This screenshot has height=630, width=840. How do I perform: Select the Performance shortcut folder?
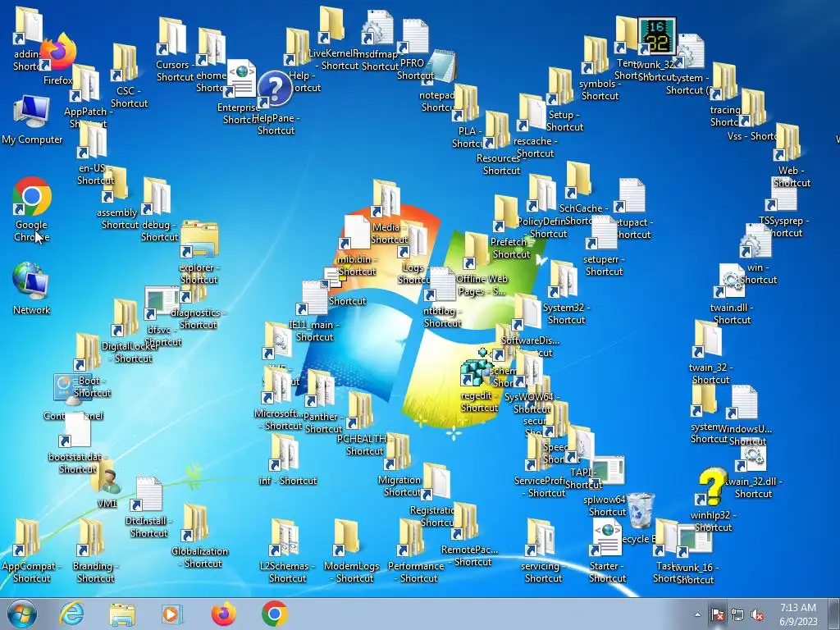pyautogui.click(x=411, y=538)
